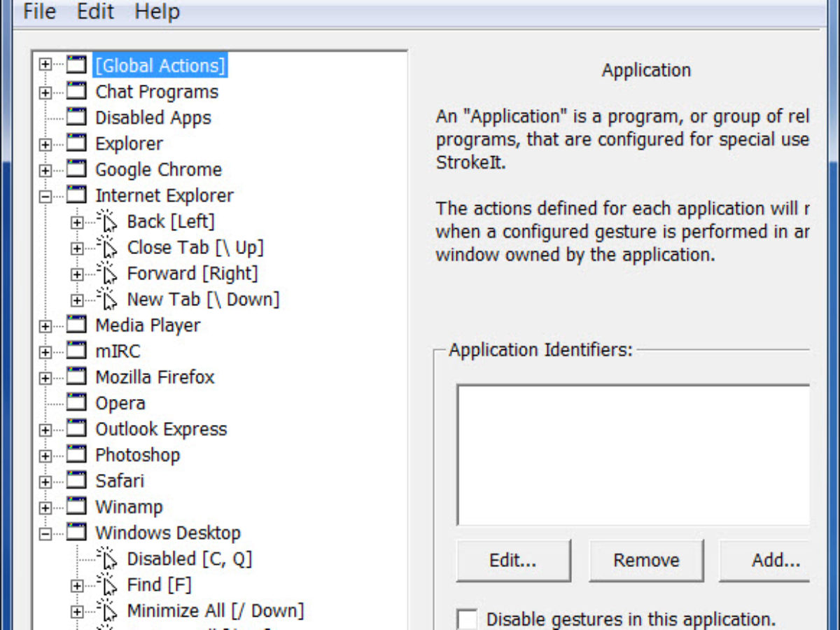The width and height of the screenshot is (840, 630).
Task: Click the Find [F] gesture icon
Action: coord(107,584)
